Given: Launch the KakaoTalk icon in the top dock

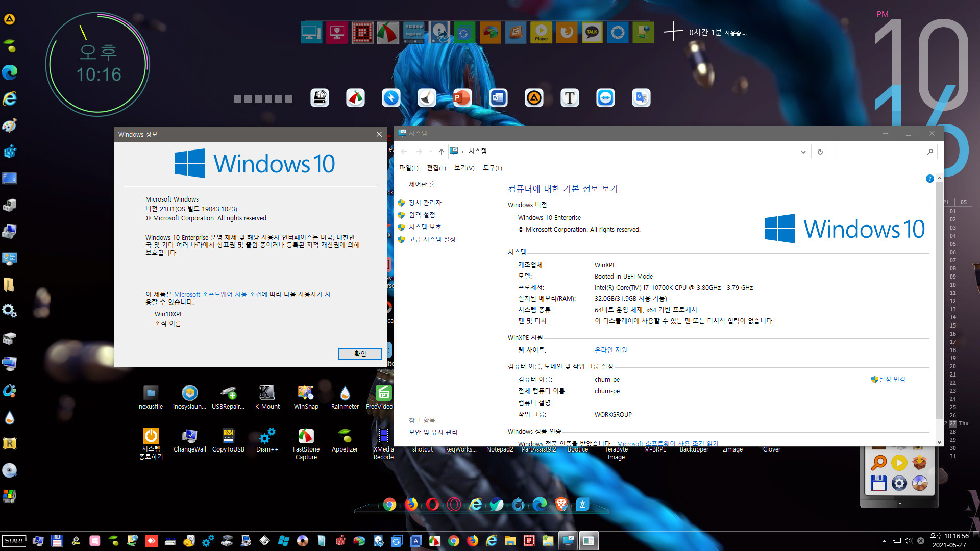Looking at the screenshot, I should 592,33.
